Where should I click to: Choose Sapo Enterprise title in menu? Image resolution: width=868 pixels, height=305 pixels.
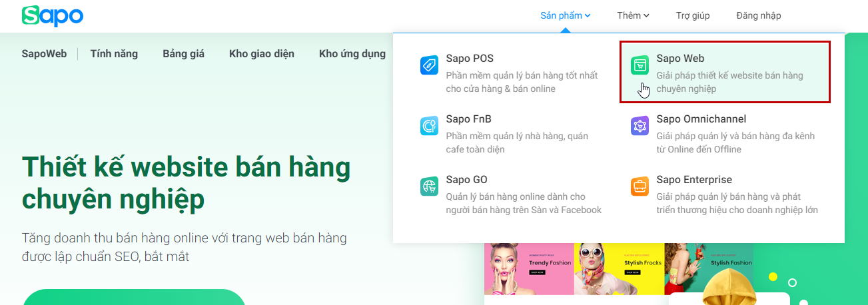tap(694, 180)
